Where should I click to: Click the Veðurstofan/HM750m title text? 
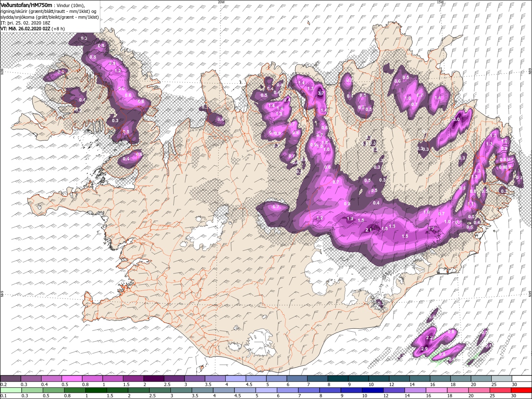(26, 5)
